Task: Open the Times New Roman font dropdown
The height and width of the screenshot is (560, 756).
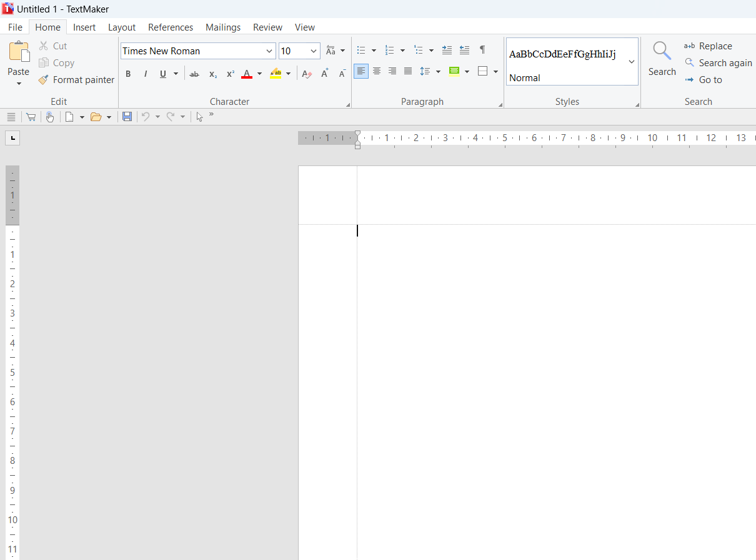Action: click(269, 51)
